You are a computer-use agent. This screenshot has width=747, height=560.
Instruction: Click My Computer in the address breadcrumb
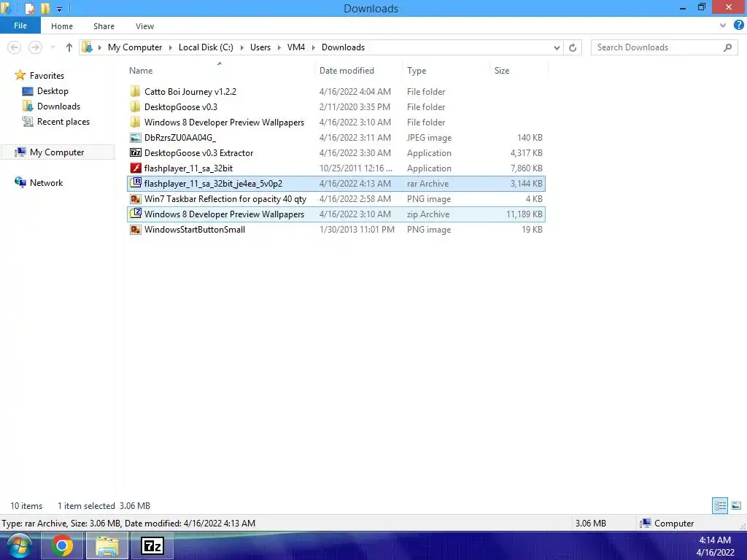point(135,47)
